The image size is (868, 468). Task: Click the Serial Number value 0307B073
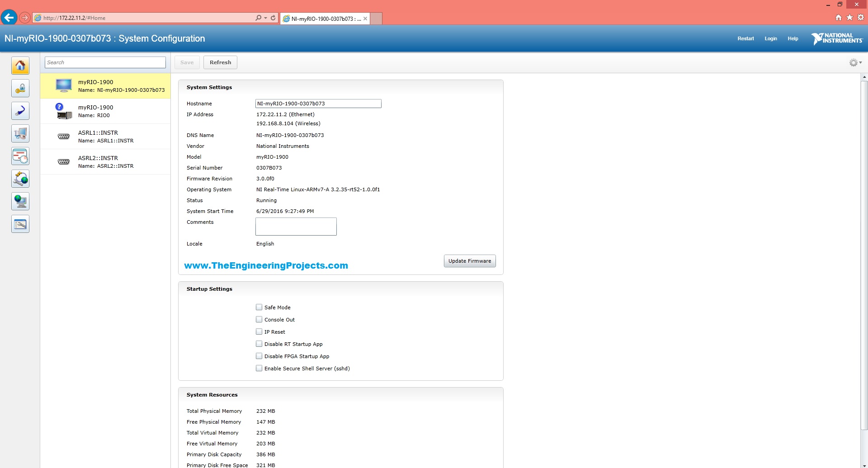click(269, 168)
